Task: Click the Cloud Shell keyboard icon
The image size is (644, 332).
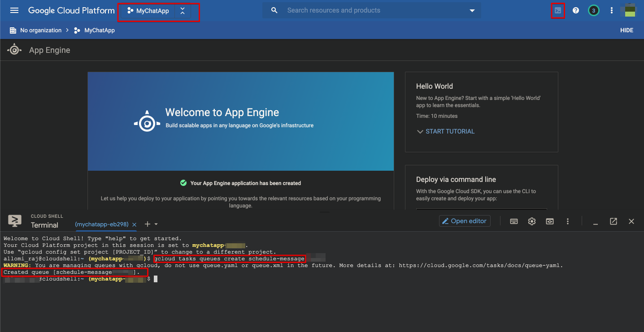Action: (x=514, y=221)
